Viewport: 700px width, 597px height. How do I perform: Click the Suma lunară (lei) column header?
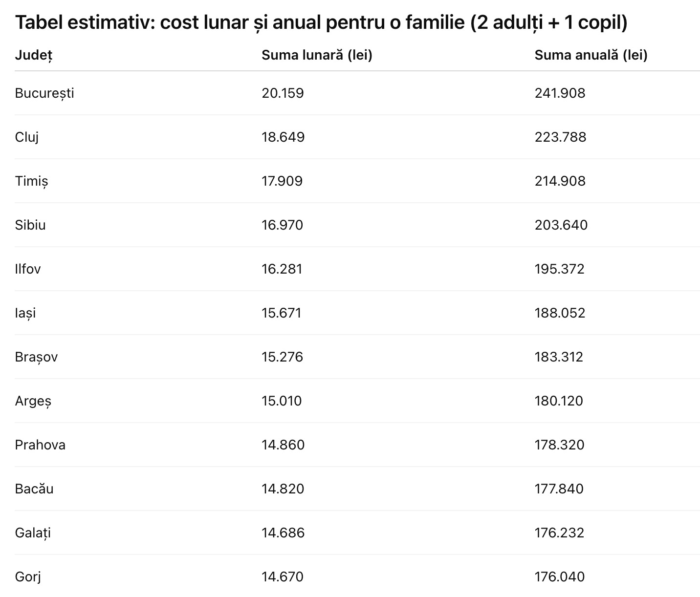[317, 55]
